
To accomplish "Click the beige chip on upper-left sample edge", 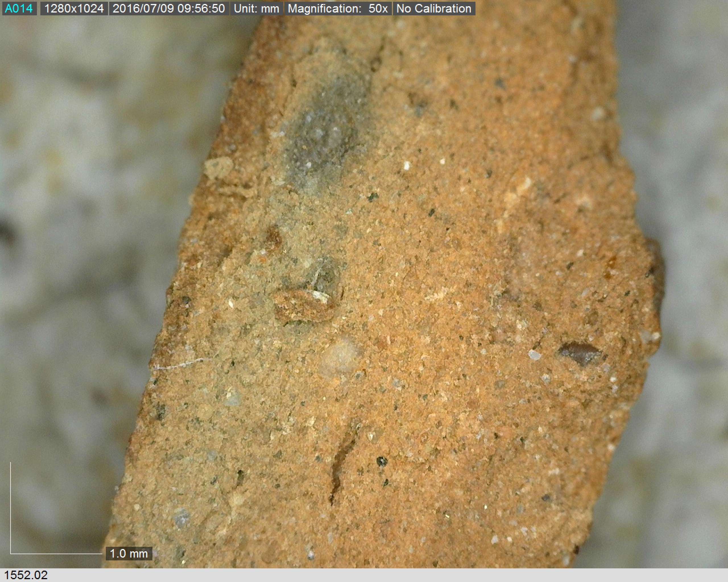I will (x=219, y=168).
